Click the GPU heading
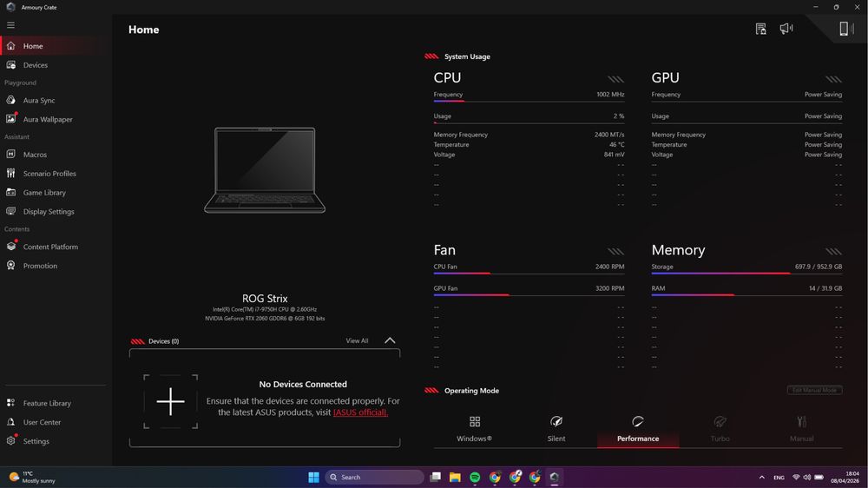Image resolution: width=868 pixels, height=488 pixels. [666, 77]
